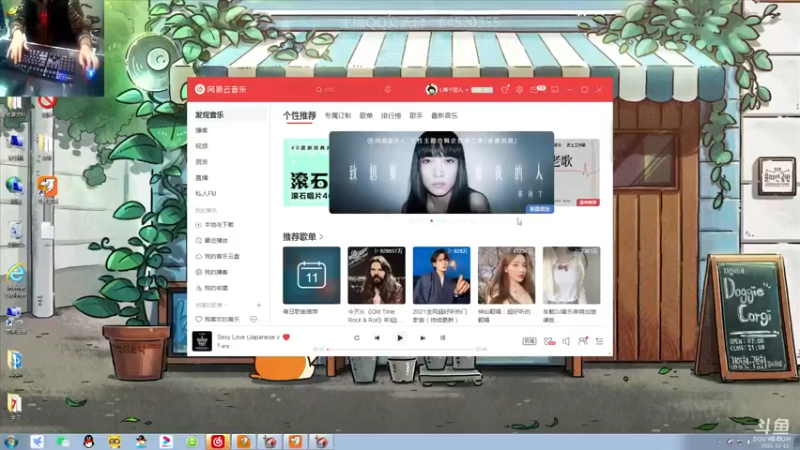This screenshot has height=450, width=800.
Task: Open 发现音乐 in the sidebar
Action: point(209,115)
